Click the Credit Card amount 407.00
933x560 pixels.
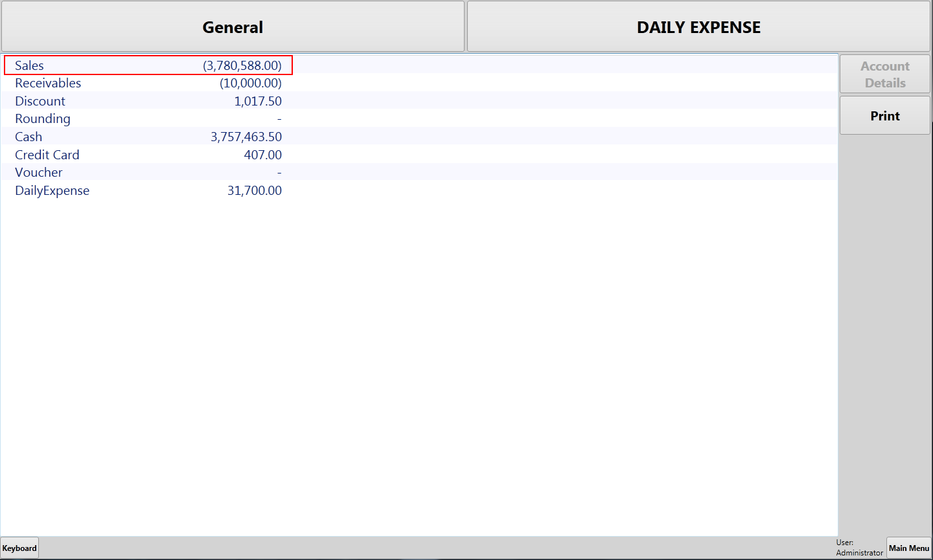263,155
